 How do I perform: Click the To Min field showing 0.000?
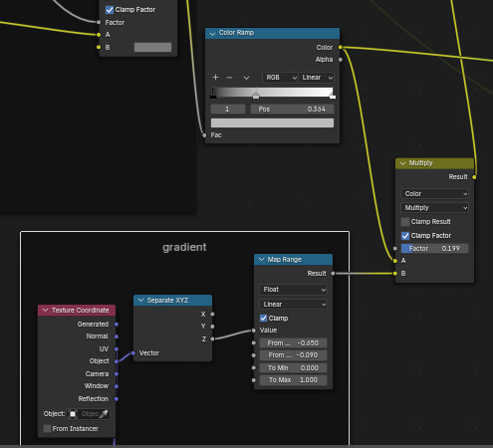(x=293, y=368)
